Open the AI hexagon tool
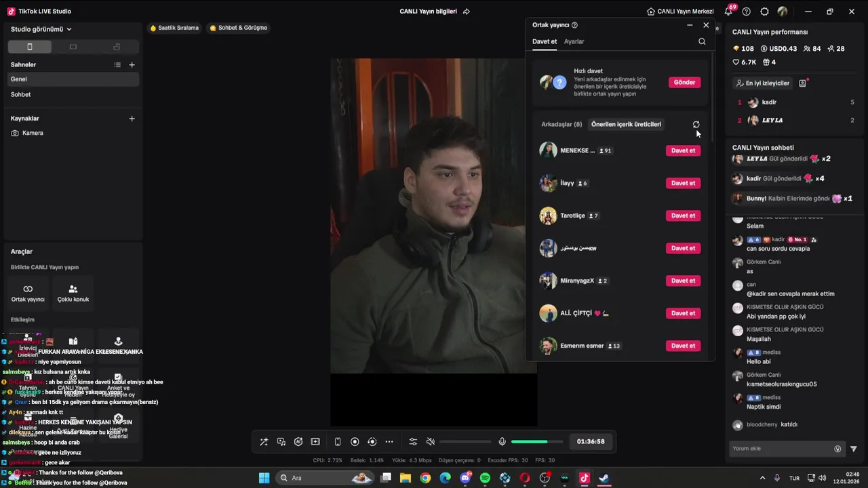Screen dimensions: 868x488 click(298, 442)
